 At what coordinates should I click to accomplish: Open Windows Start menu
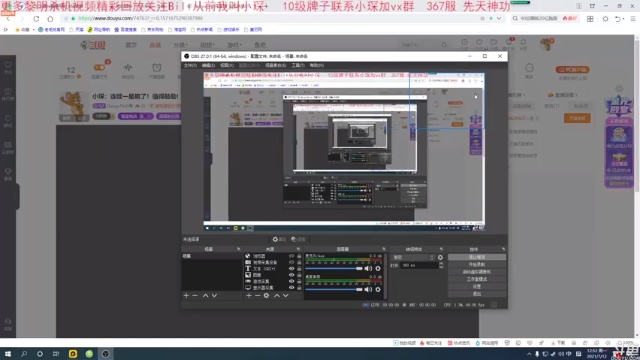point(8,354)
